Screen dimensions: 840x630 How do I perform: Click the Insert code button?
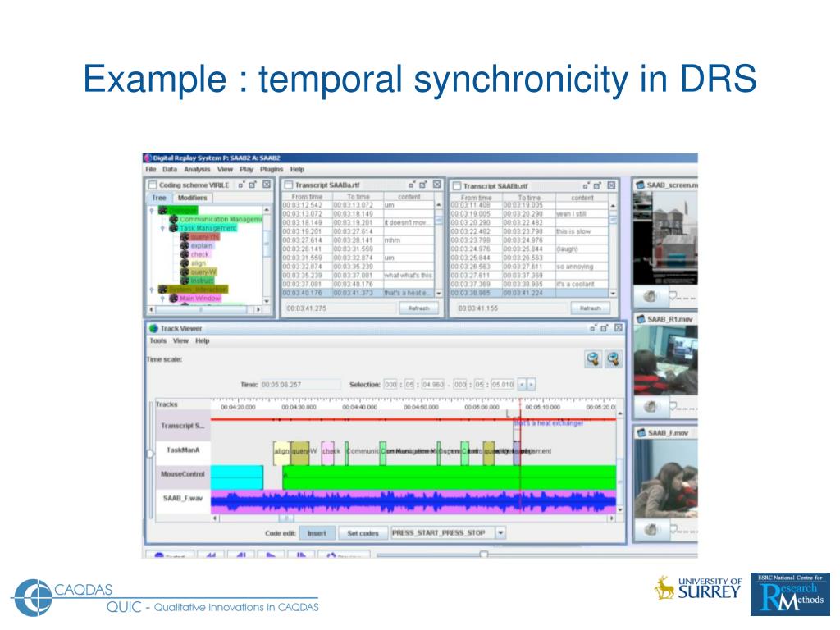[317, 533]
